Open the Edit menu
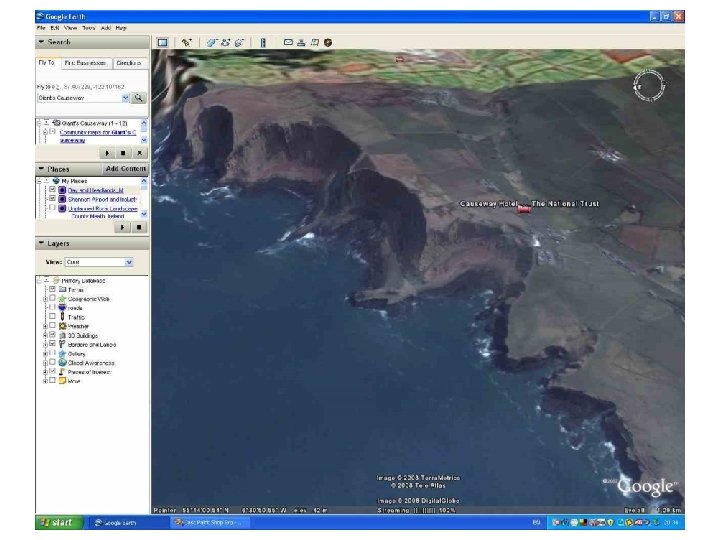The image size is (720, 540). tap(55, 28)
